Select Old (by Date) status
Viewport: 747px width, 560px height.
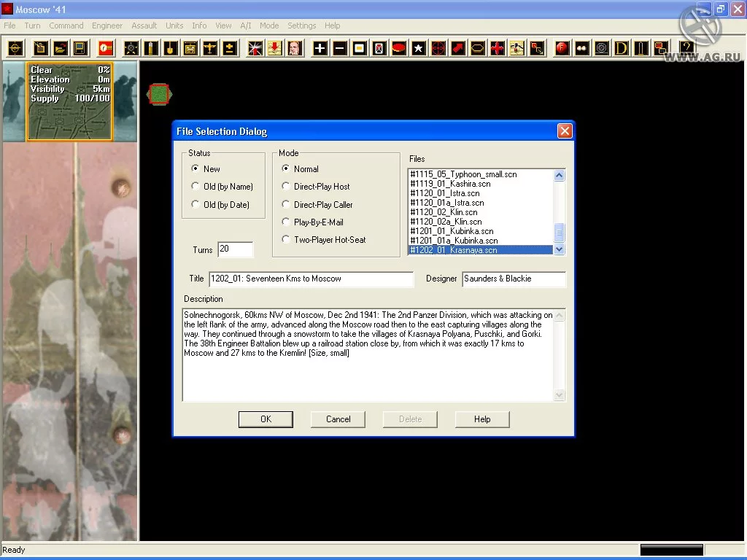click(x=220, y=205)
